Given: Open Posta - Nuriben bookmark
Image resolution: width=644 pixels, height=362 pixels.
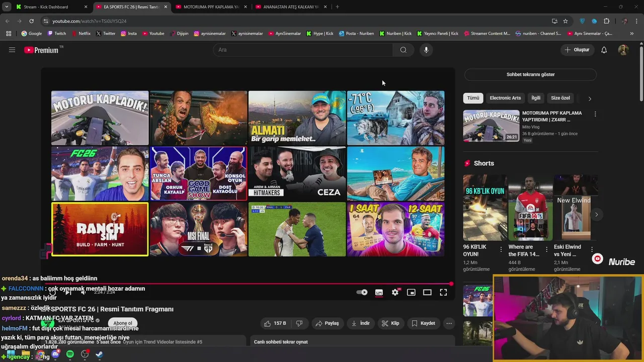Looking at the screenshot, I should pyautogui.click(x=356, y=34).
